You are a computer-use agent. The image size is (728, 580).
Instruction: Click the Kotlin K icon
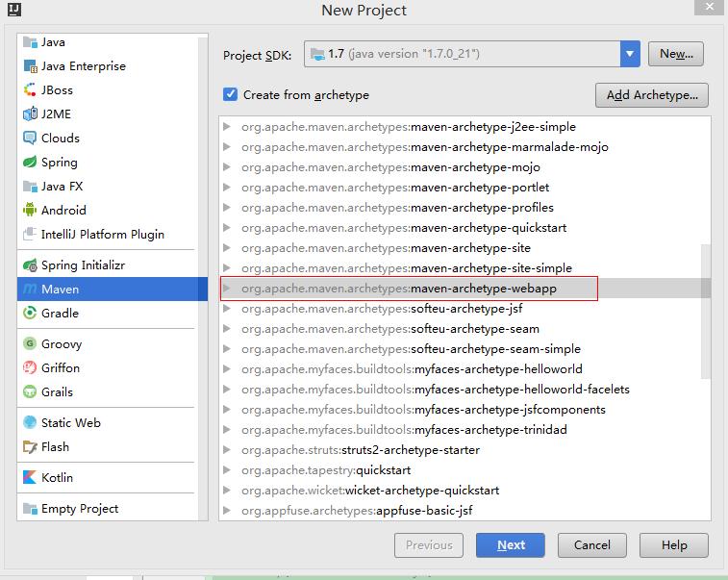pyautogui.click(x=30, y=477)
